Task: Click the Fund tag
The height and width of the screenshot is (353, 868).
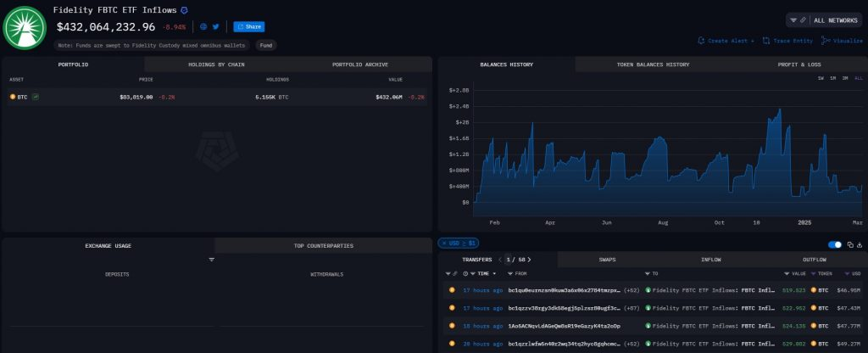Action: coord(266,46)
